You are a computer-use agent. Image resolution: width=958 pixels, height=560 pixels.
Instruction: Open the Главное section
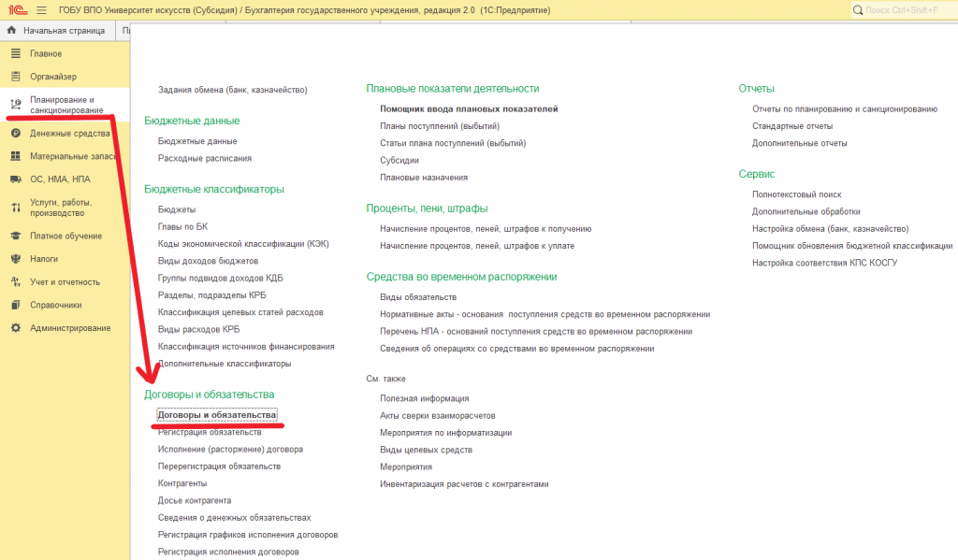click(x=46, y=53)
